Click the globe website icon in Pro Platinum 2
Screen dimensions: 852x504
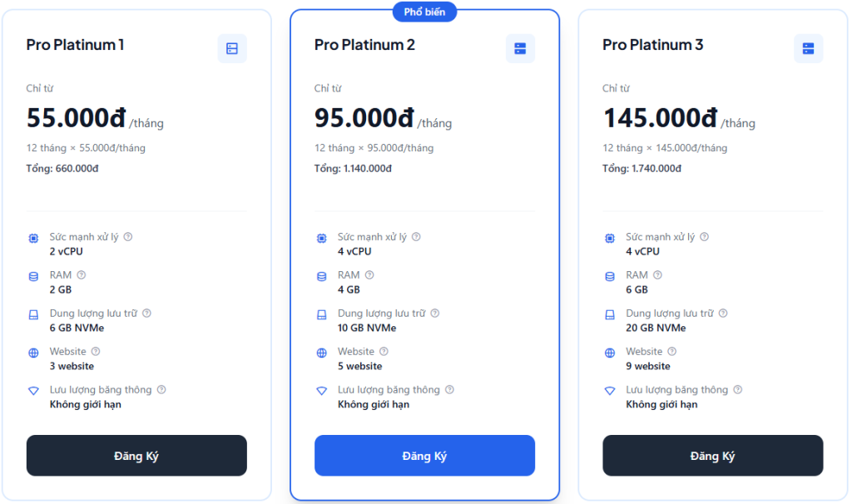[x=322, y=353]
